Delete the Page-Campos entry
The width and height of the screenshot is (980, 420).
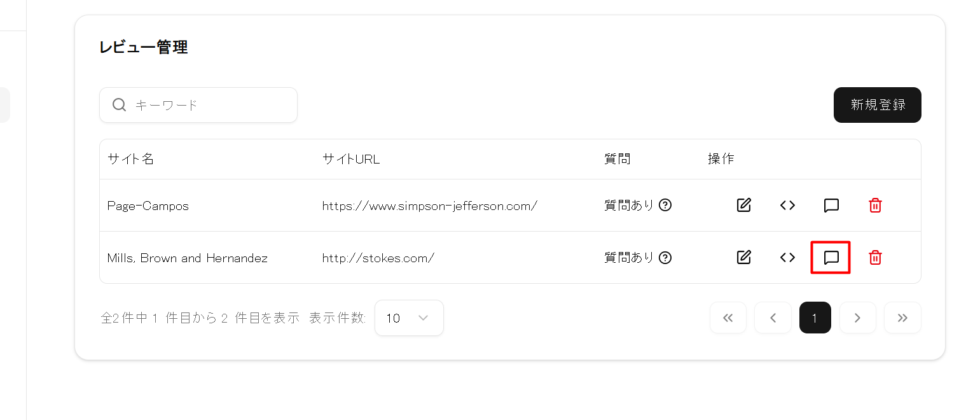click(x=875, y=206)
